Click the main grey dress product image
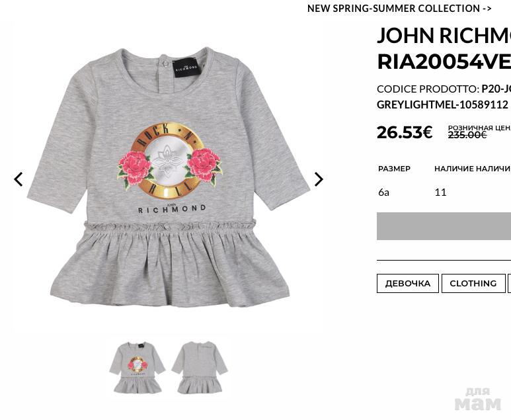The height and width of the screenshot is (420, 511). [169, 178]
